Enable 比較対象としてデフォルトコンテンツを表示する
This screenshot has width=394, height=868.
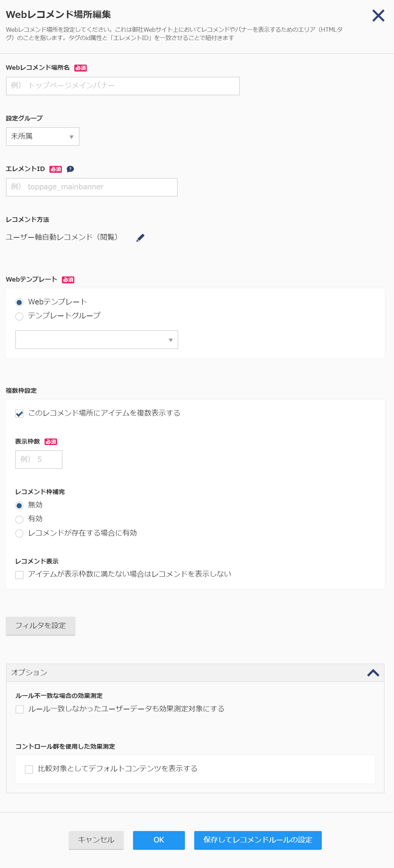29,769
